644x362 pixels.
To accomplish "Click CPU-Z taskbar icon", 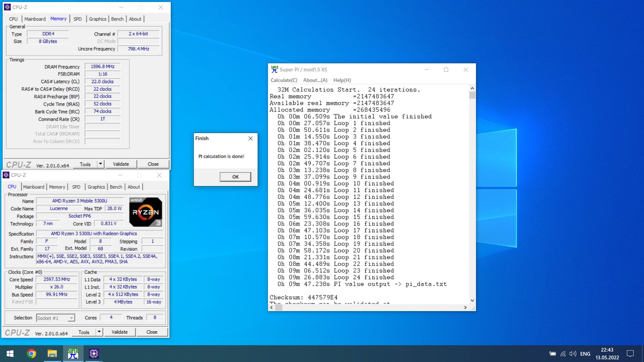I will [x=94, y=354].
